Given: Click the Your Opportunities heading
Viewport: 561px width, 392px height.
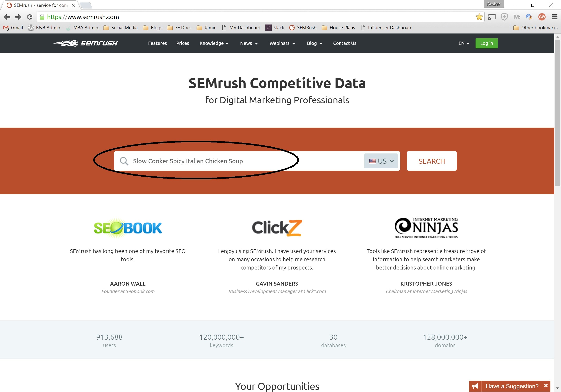Looking at the screenshot, I should [x=277, y=386].
